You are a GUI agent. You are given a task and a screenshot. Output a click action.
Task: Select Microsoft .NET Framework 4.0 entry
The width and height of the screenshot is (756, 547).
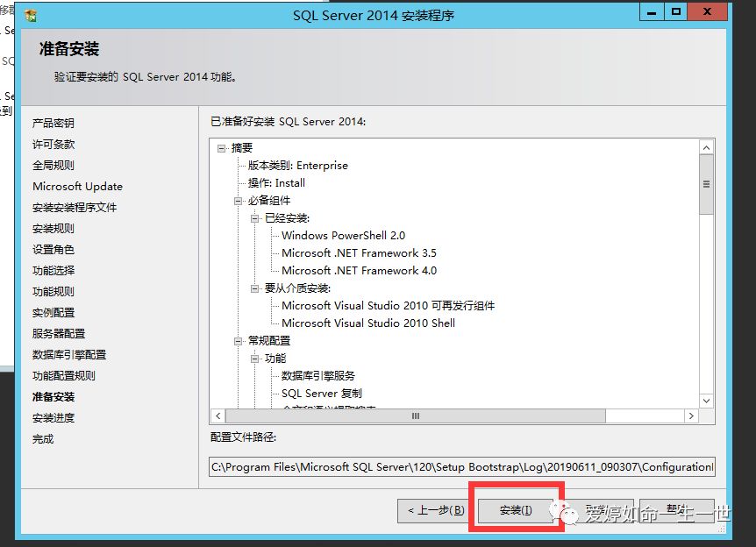click(x=360, y=271)
